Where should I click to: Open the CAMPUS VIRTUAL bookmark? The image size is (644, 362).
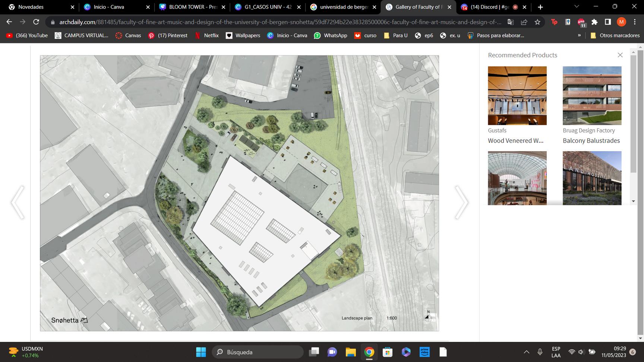click(x=82, y=35)
